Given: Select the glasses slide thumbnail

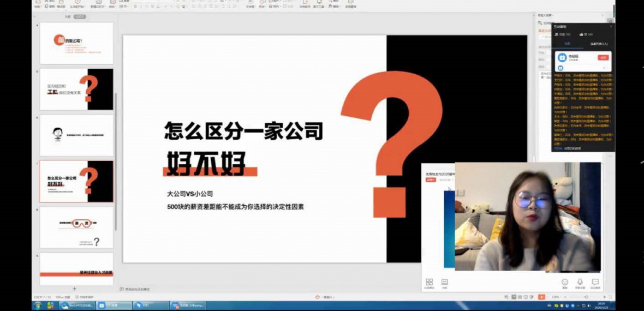Looking at the screenshot, I should pos(76,228).
